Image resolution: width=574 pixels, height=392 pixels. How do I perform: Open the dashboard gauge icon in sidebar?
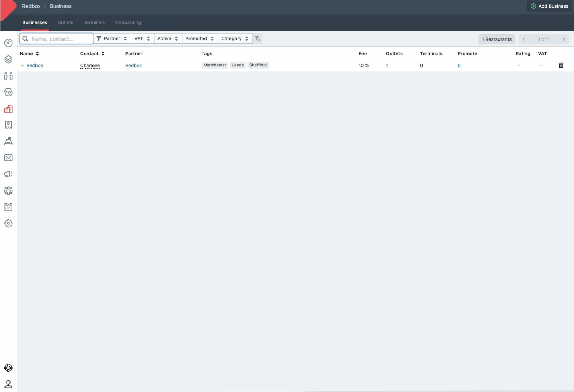pos(8,43)
